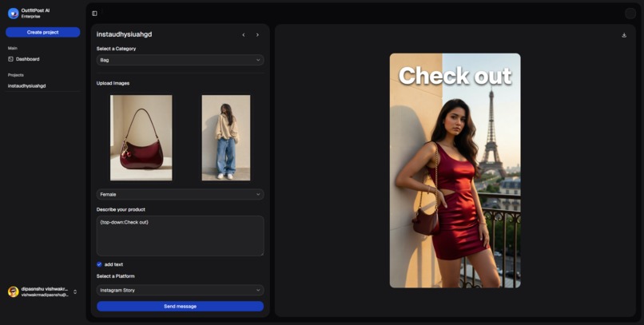
Task: Click the 'Select a Platform' label
Action: pos(115,276)
